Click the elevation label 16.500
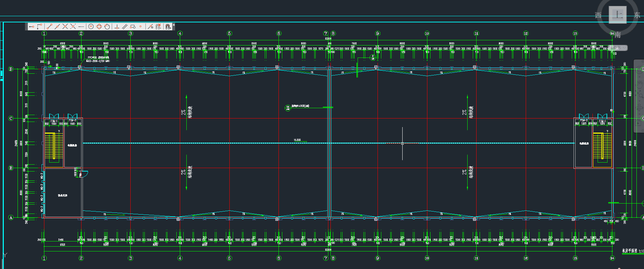Image resolution: width=644 pixels, height=269 pixels. pyautogui.click(x=297, y=140)
